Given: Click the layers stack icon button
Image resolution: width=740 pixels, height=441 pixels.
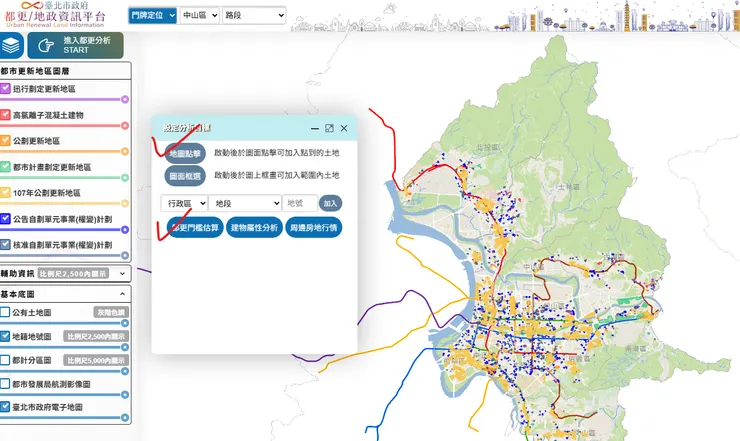Looking at the screenshot, I should (x=10, y=46).
